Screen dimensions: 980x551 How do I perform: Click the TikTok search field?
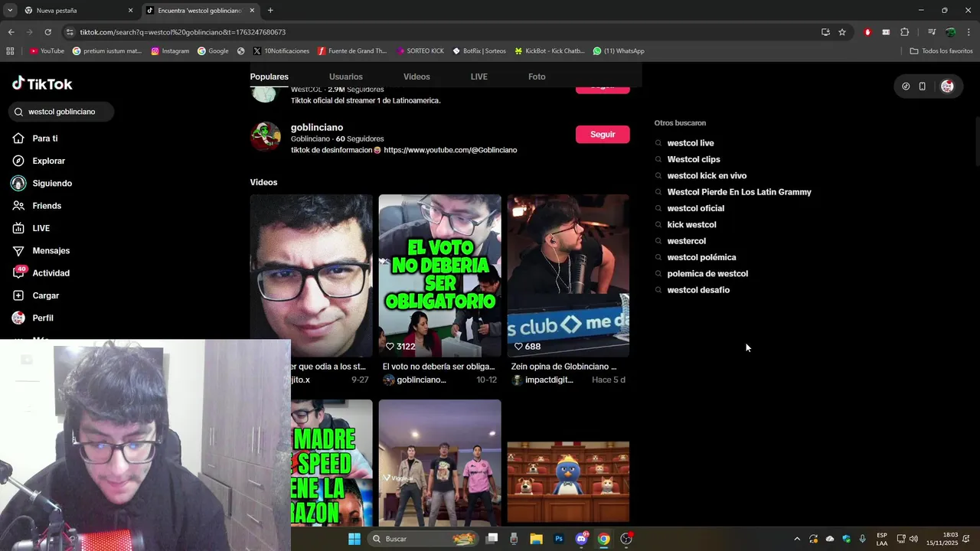[62, 112]
